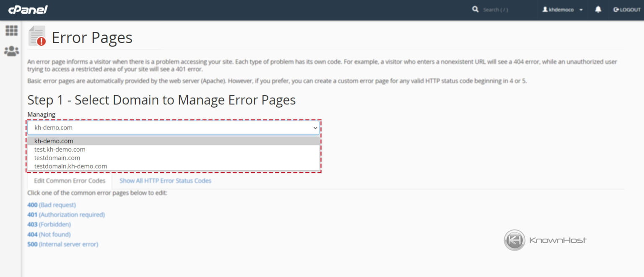
Task: Click the KnownHost logo watermark
Action: [x=544, y=240]
